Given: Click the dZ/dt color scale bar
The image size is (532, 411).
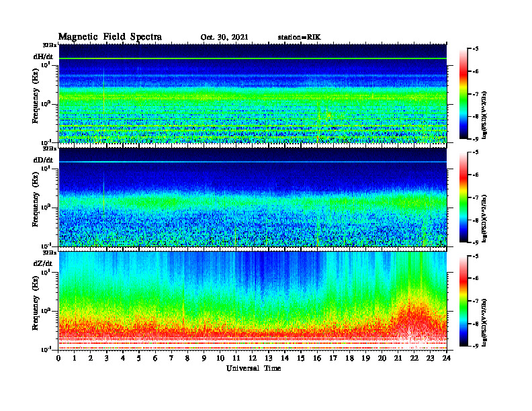Looking at the screenshot, I should (463, 301).
